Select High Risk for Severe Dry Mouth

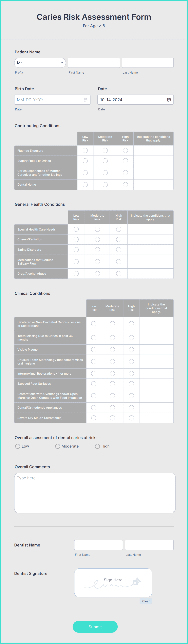pos(131,418)
